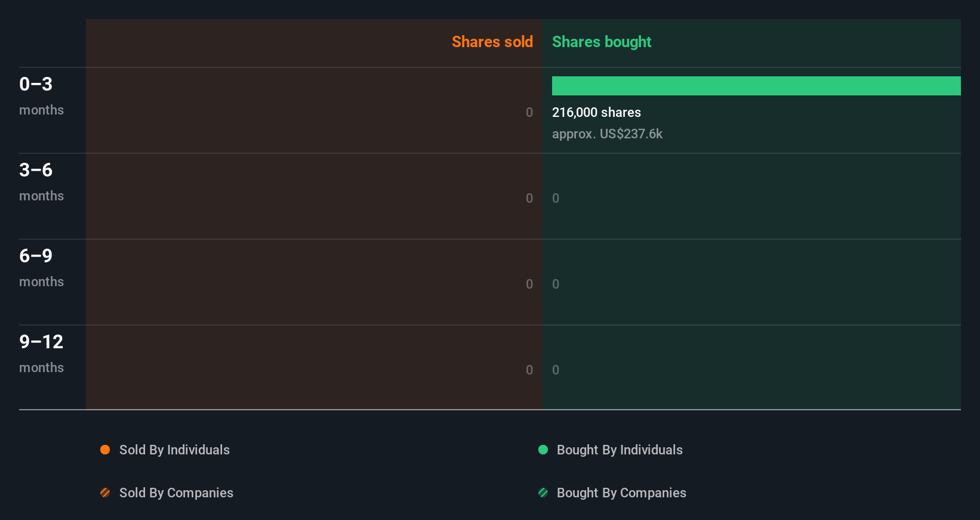Select the 9–12 months row label
This screenshot has width=980, height=520.
click(x=41, y=353)
